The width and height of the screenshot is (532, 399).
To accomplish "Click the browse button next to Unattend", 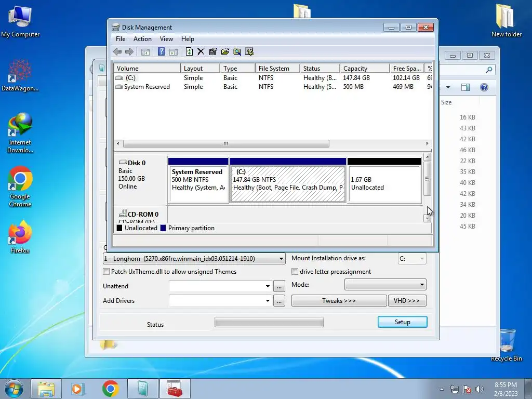I will click(x=279, y=286).
